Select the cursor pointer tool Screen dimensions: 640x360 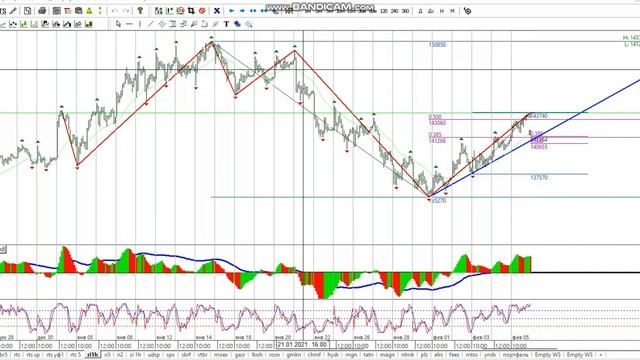coord(118,24)
